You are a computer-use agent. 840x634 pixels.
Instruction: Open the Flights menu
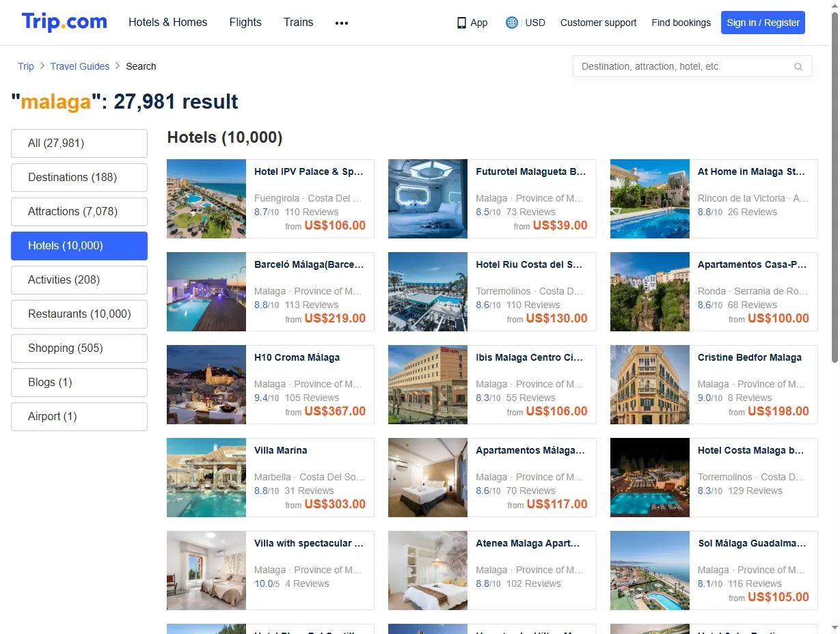(x=245, y=22)
